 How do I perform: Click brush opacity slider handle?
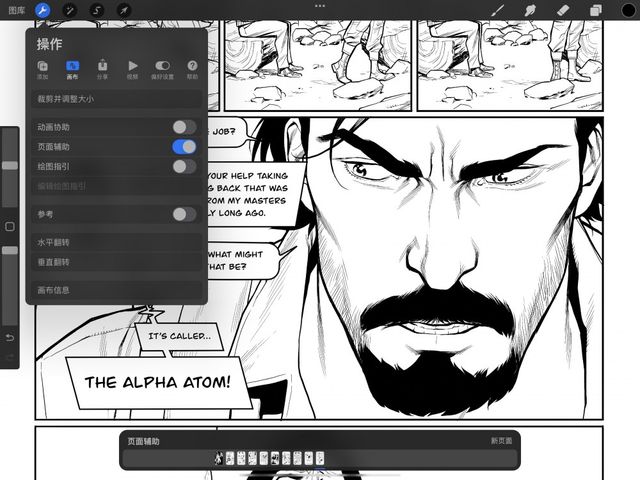point(10,250)
